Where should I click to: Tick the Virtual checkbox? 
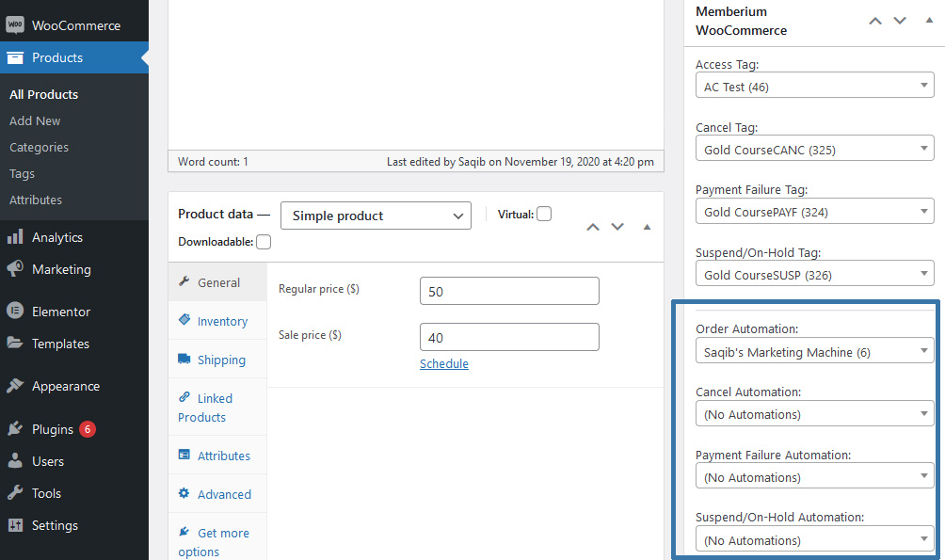tap(544, 214)
